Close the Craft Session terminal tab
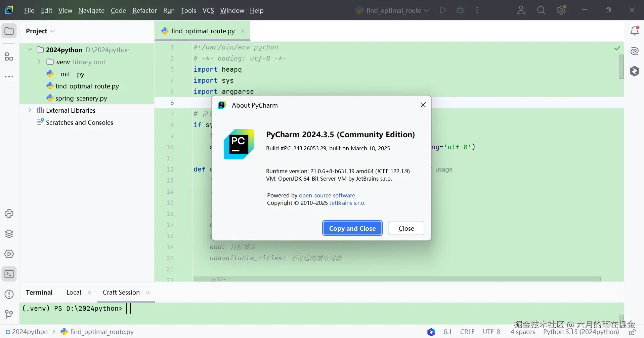Image resolution: width=644 pixels, height=338 pixels. (148, 293)
